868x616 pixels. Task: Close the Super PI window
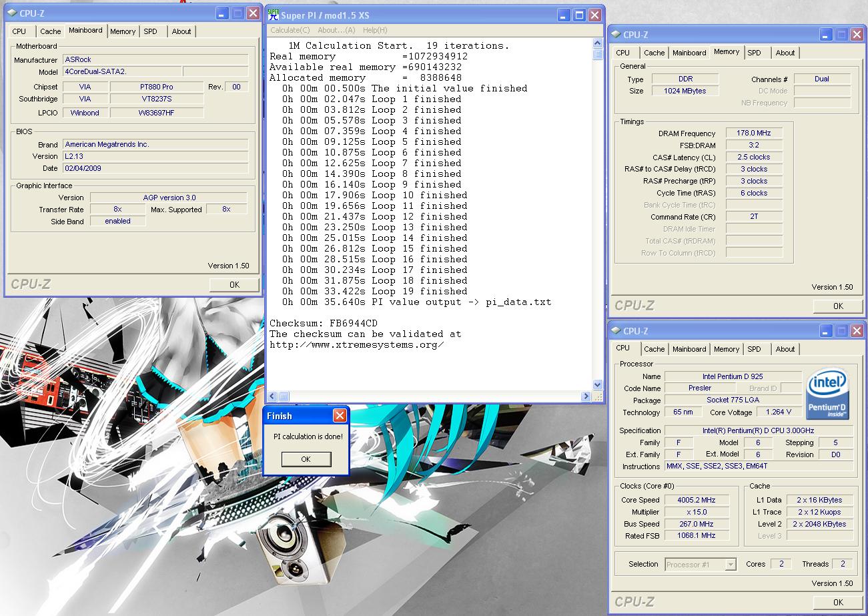coord(595,15)
